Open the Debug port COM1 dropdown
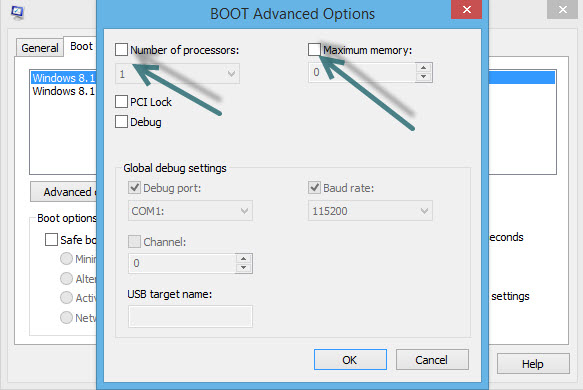 click(190, 211)
